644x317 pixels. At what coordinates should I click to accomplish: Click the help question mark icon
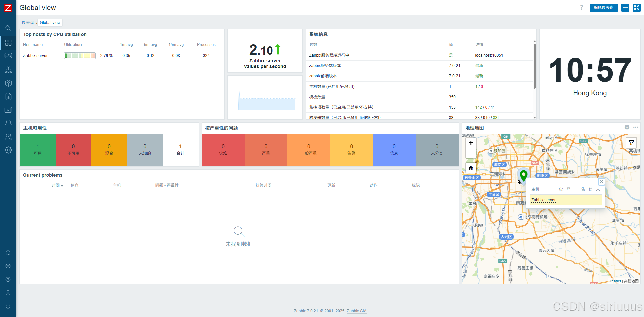pyautogui.click(x=582, y=8)
